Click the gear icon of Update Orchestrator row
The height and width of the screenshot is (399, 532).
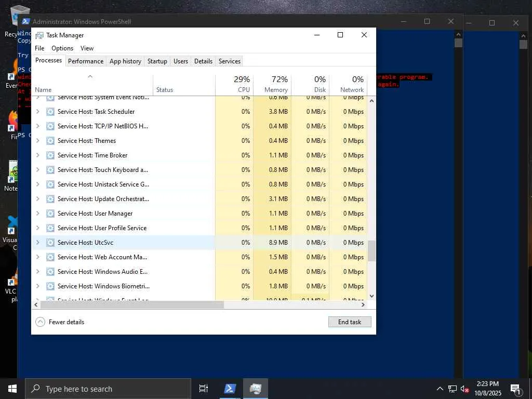click(x=50, y=199)
